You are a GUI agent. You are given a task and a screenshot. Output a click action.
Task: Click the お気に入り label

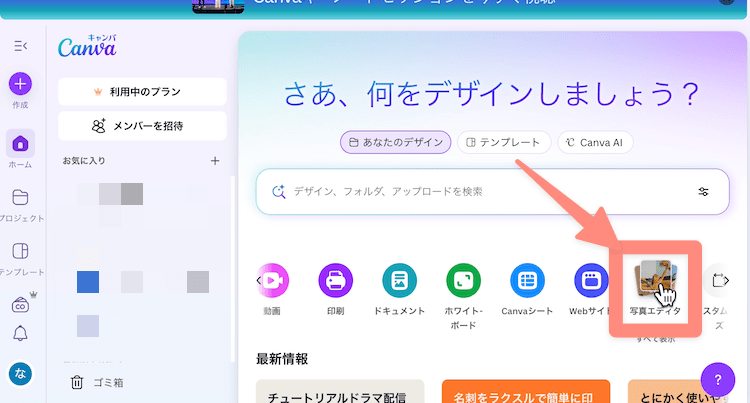84,161
